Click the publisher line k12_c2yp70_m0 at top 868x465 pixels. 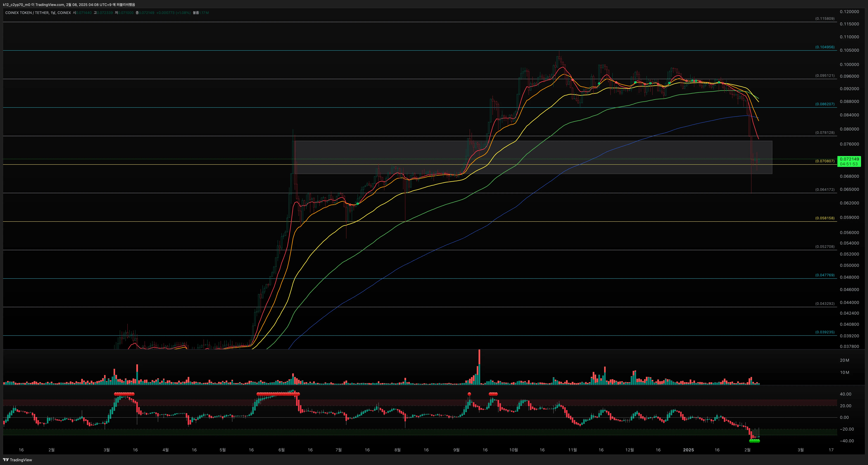(69, 5)
